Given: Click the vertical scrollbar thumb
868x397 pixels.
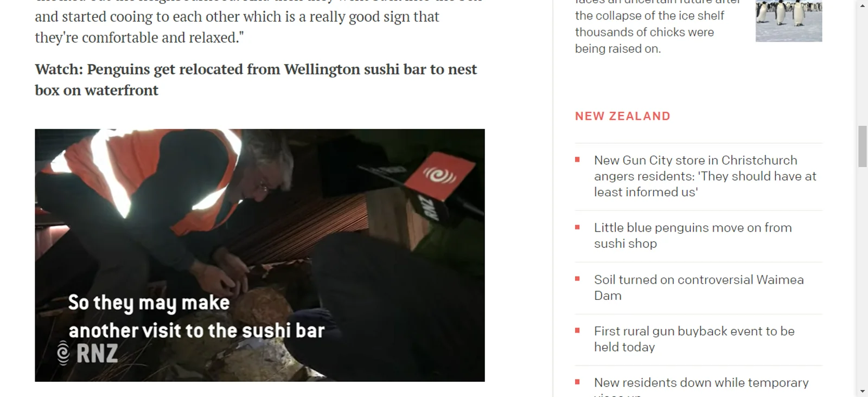Looking at the screenshot, I should (862, 146).
